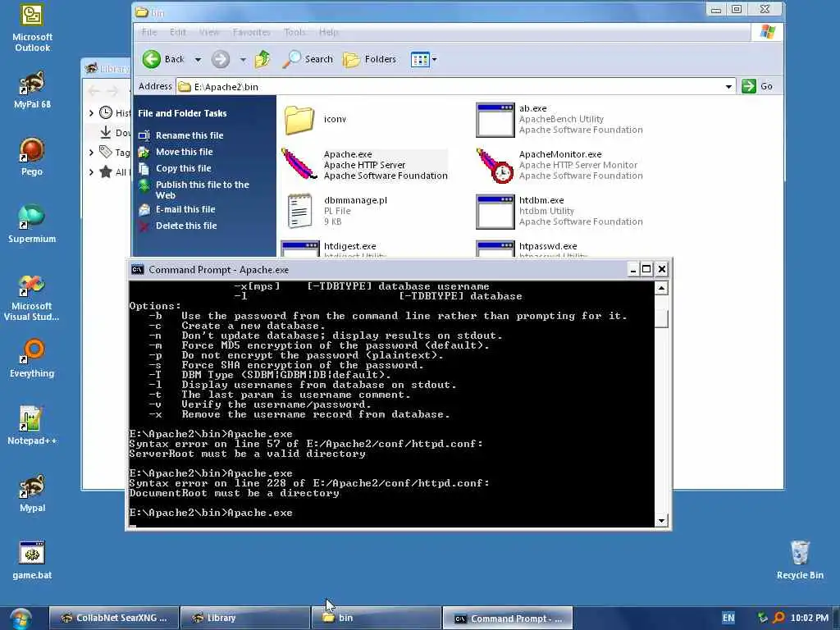Toggle the Folders pane button
The height and width of the screenshot is (630, 840).
tap(370, 59)
